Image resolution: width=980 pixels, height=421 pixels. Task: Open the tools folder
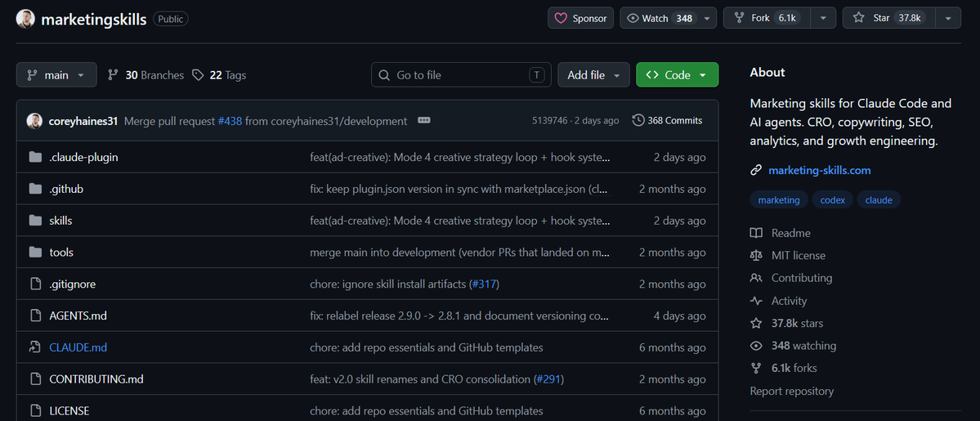(61, 253)
